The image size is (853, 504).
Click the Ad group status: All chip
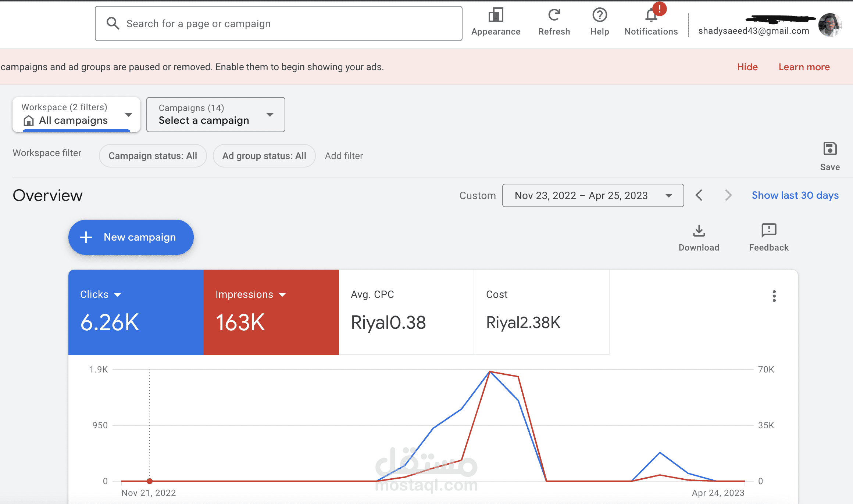coord(264,156)
